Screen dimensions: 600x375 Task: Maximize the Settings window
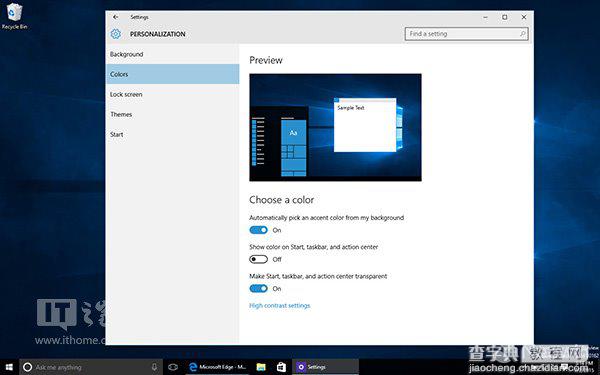(505, 17)
